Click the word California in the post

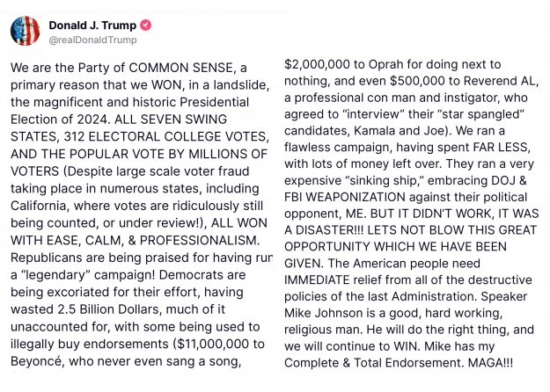[x=39, y=206]
